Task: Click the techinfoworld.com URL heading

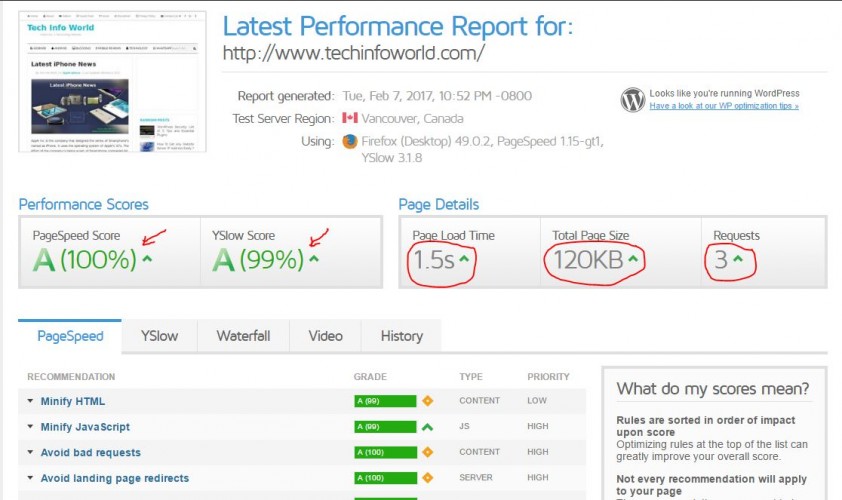Action: pyautogui.click(x=354, y=53)
